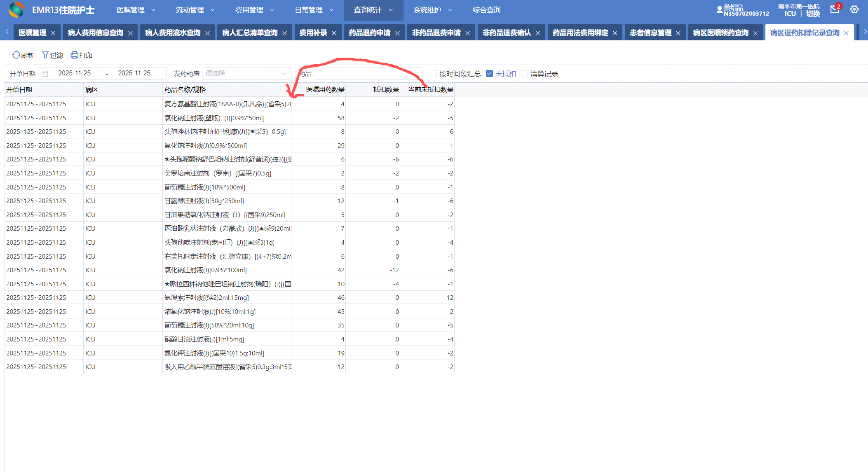Uncheck the 未抵扣 checkbox
The height and width of the screenshot is (472, 868).
(490, 74)
